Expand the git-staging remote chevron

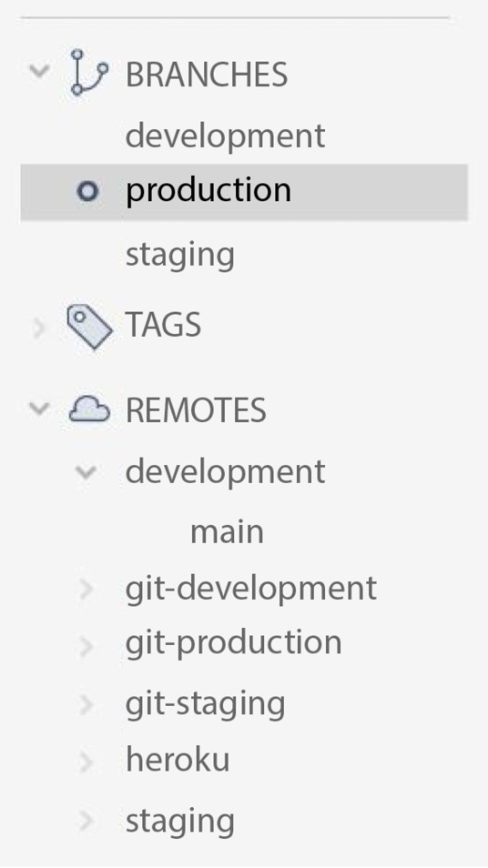[x=86, y=705]
